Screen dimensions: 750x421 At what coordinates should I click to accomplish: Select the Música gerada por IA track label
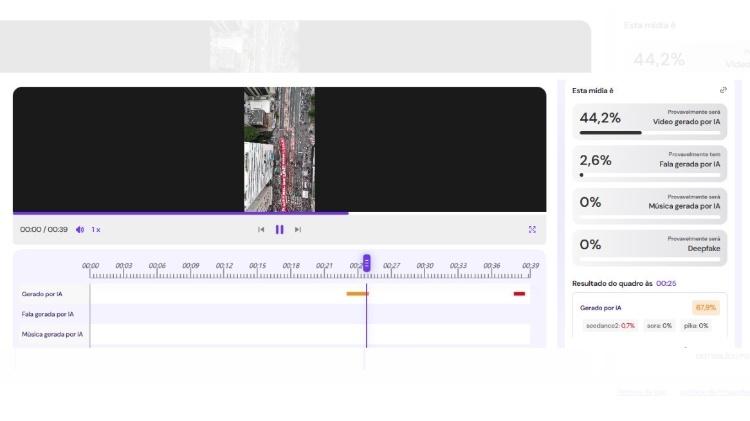coord(52,334)
